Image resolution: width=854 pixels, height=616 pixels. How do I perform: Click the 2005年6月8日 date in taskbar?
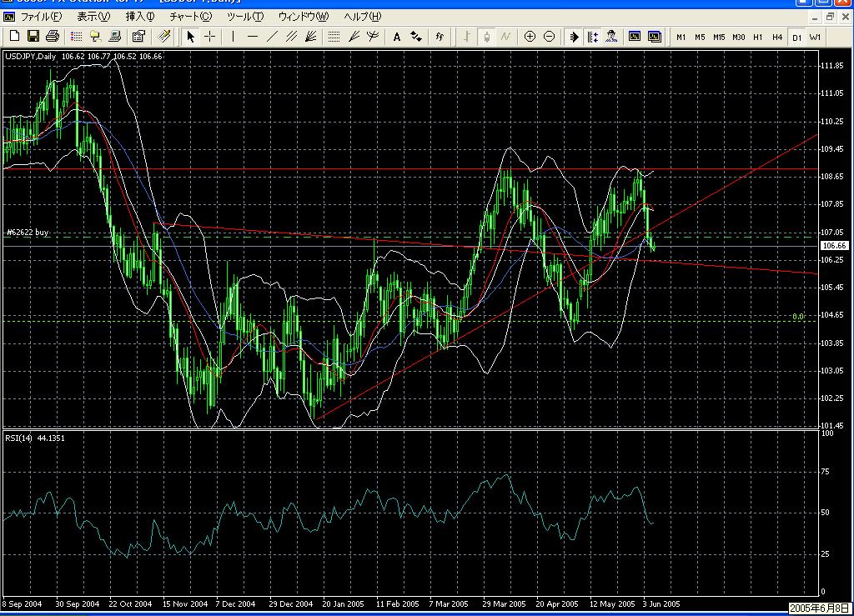pyautogui.click(x=820, y=608)
